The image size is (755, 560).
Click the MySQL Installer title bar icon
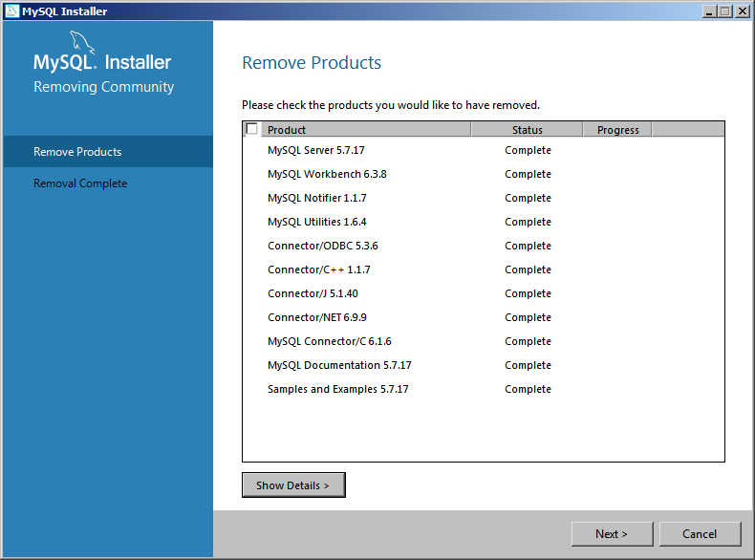11,11
